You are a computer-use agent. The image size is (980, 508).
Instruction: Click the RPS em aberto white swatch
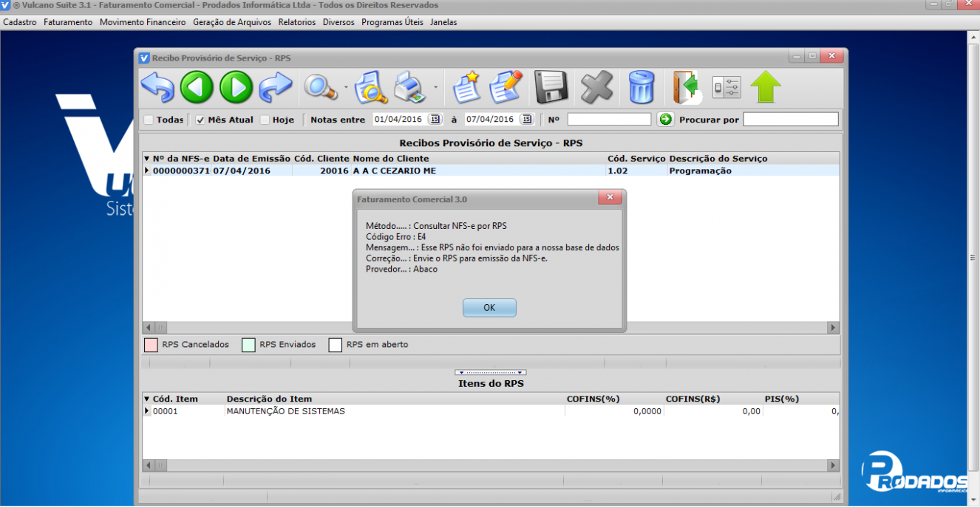pos(336,345)
